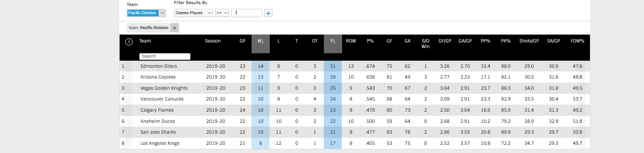Click the S/O Win column header
Screen dimensions: 644x153
point(426,44)
